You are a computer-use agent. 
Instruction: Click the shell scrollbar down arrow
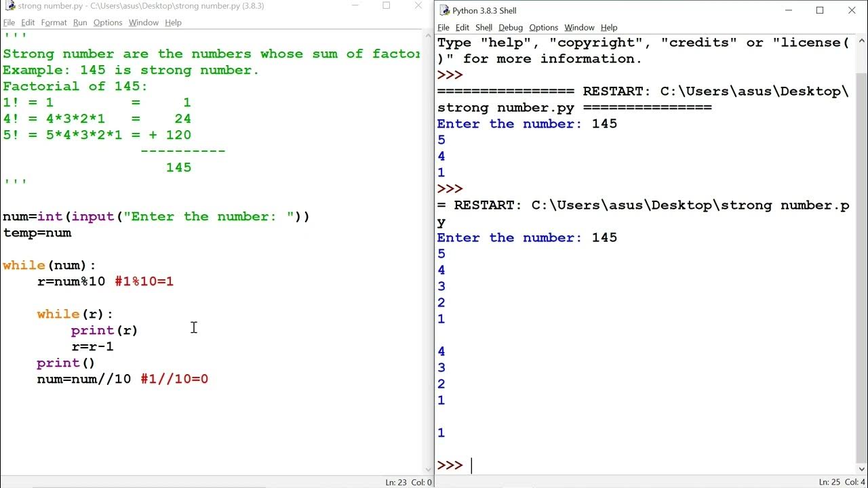click(x=861, y=469)
